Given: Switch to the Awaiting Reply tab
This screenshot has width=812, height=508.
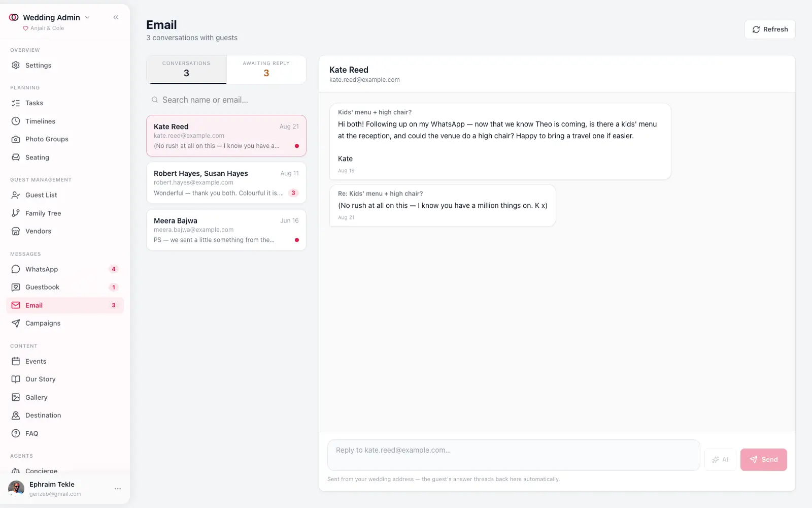Looking at the screenshot, I should click(266, 70).
